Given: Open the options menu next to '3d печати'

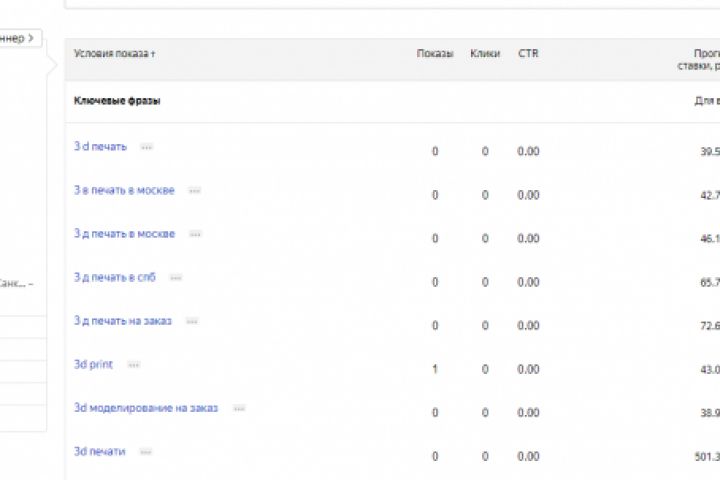Looking at the screenshot, I should point(145,452).
